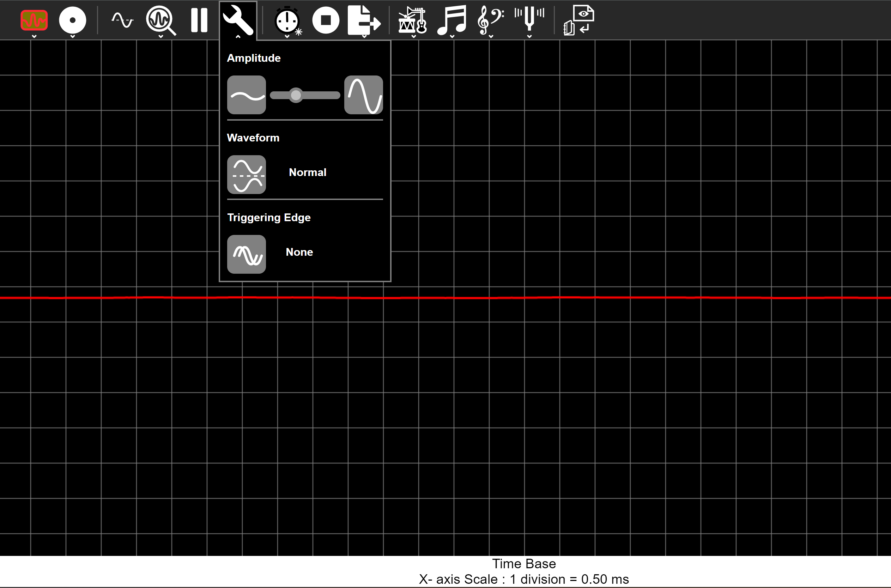
Task: Click the document preview icon at toolbar end
Action: coord(578,20)
